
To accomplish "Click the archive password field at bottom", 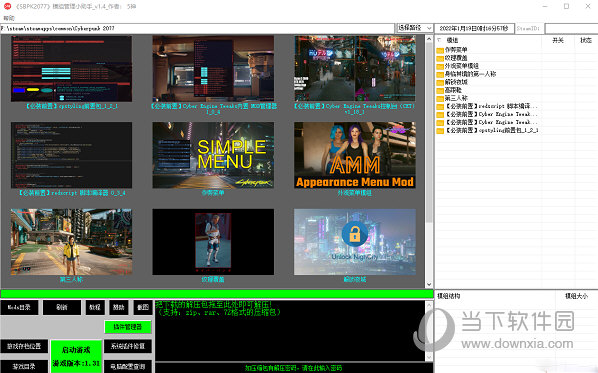I will pos(294,368).
